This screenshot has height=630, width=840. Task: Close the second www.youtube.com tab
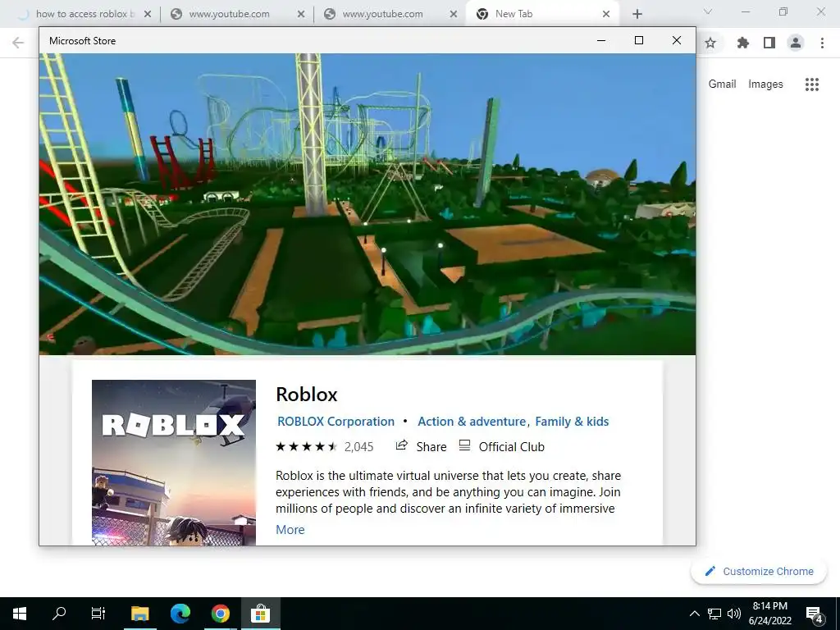pyautogui.click(x=453, y=14)
